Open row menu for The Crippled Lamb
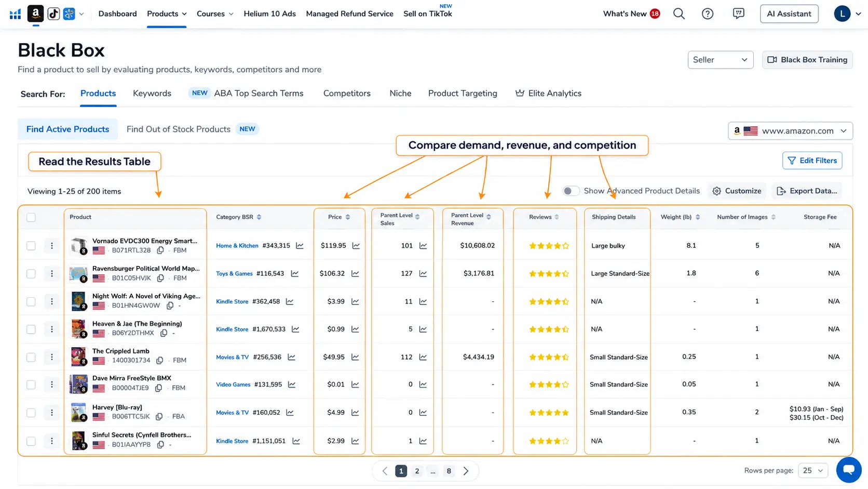 tap(51, 357)
